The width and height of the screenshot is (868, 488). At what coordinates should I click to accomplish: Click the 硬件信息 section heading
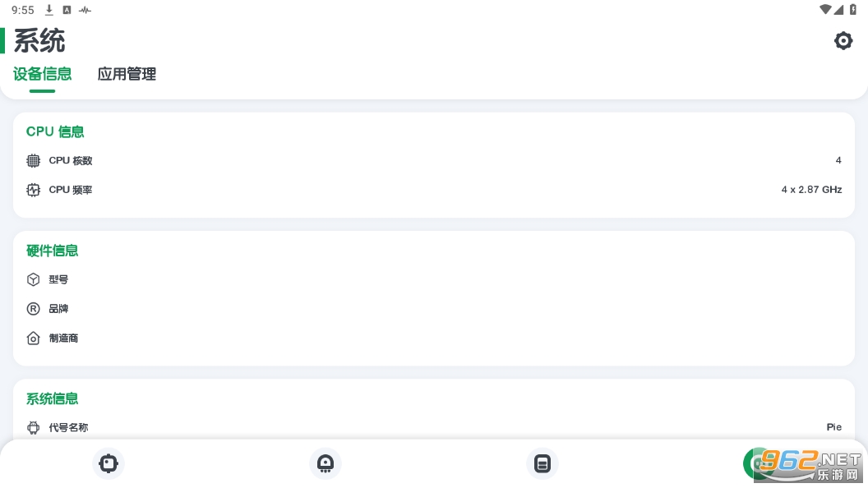pos(52,251)
